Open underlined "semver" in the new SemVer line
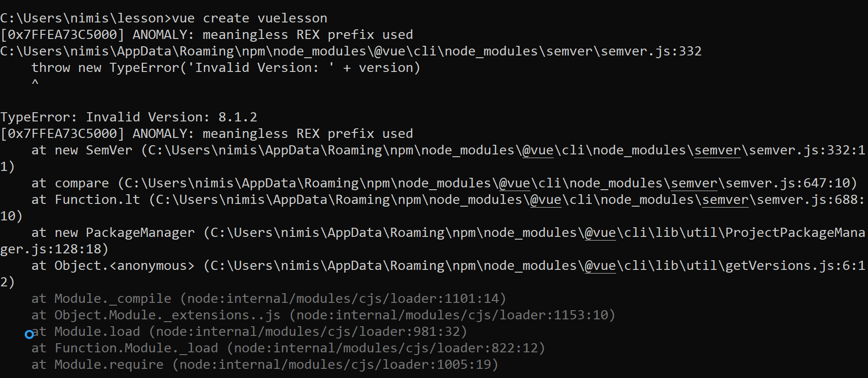This screenshot has width=868, height=378. click(718, 150)
